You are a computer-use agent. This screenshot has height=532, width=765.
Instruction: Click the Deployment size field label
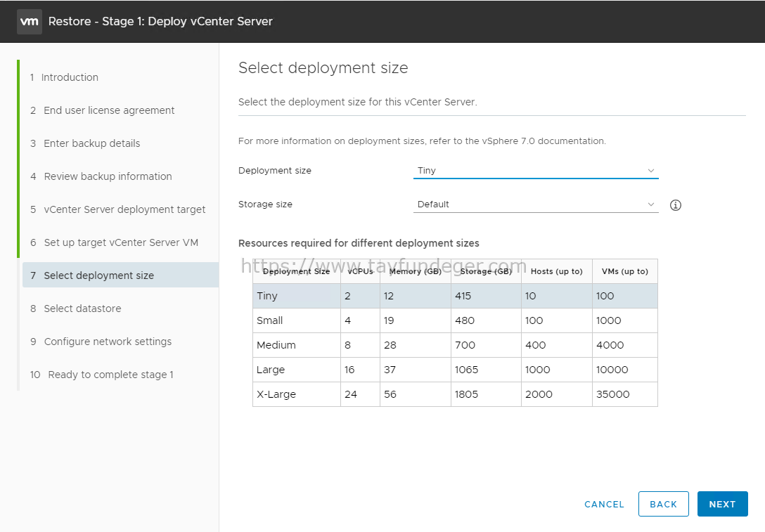(275, 171)
